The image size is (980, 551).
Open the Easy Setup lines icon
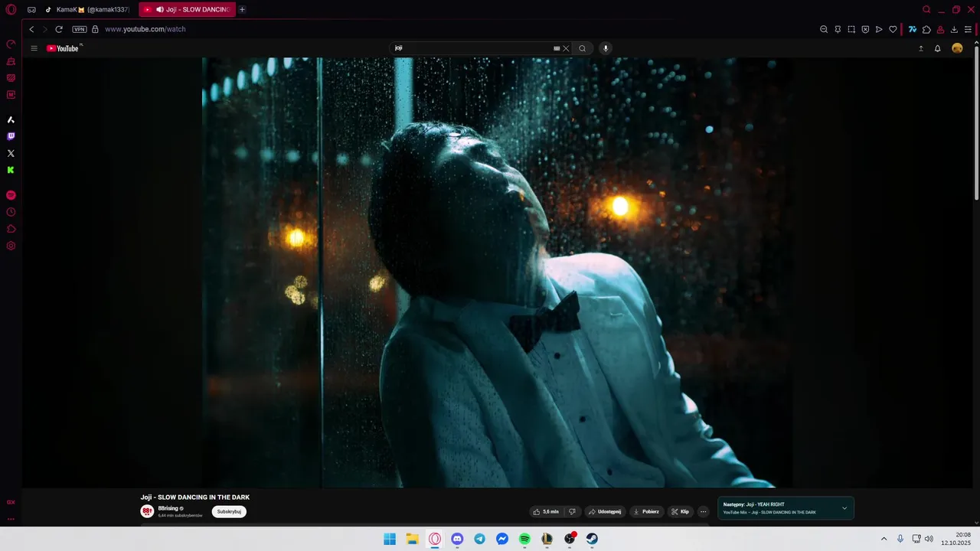(968, 29)
